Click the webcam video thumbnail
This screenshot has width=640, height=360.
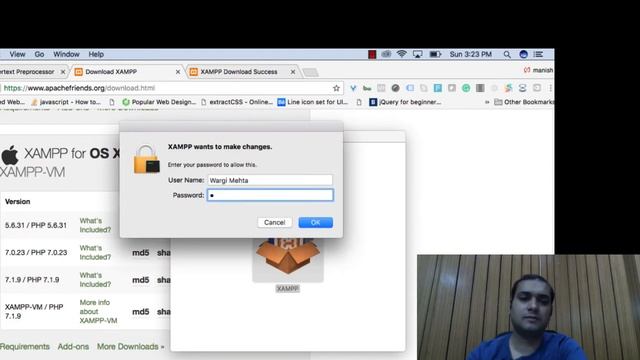tap(528, 307)
